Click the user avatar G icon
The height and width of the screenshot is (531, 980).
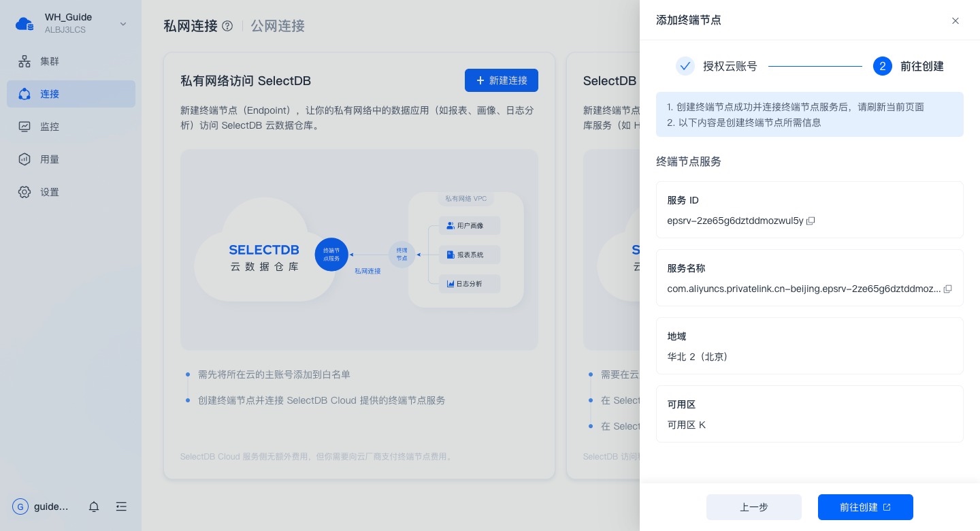point(20,506)
